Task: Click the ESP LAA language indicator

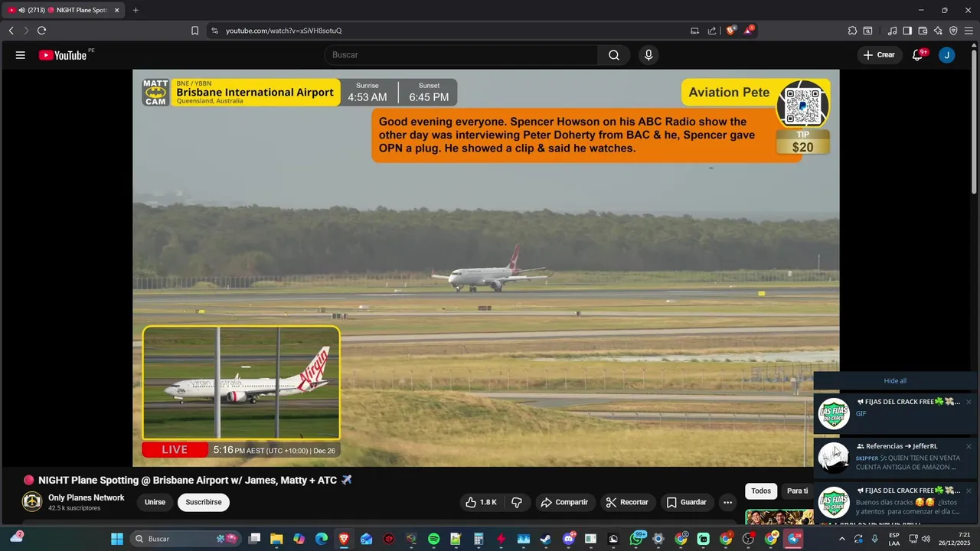Action: [x=894, y=539]
